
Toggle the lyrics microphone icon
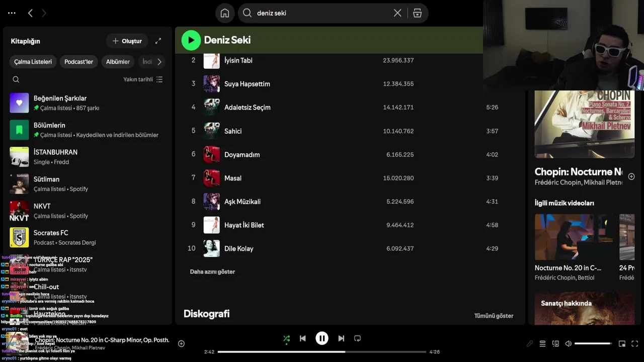click(x=530, y=344)
